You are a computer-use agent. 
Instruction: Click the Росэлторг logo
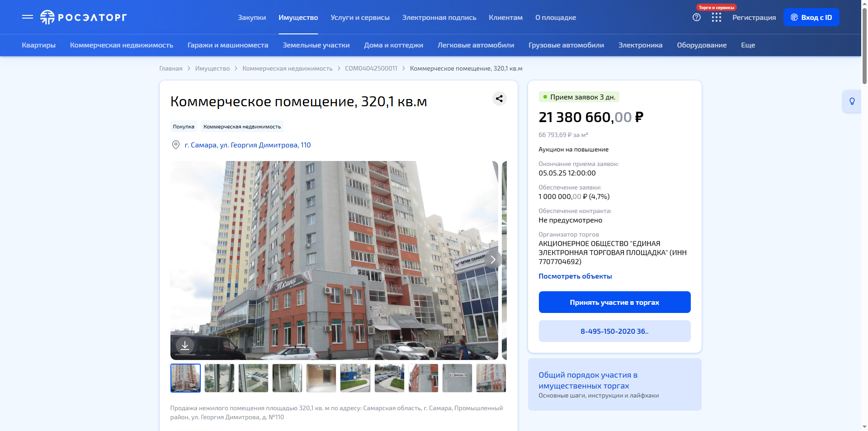tap(84, 17)
